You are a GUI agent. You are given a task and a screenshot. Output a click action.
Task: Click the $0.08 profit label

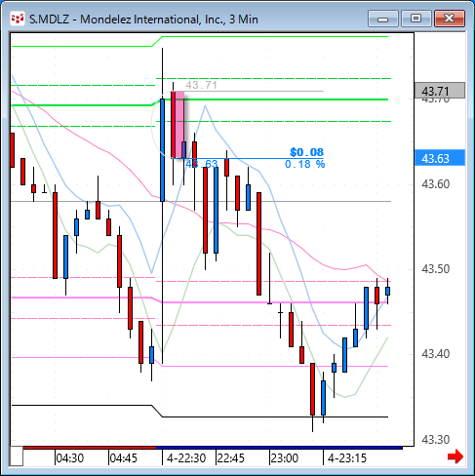(x=306, y=152)
